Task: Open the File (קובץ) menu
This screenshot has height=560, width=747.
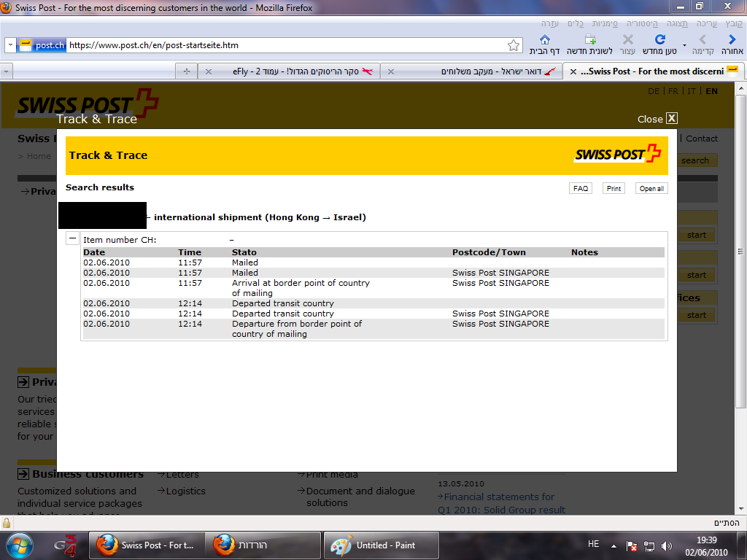Action: pyautogui.click(x=734, y=23)
